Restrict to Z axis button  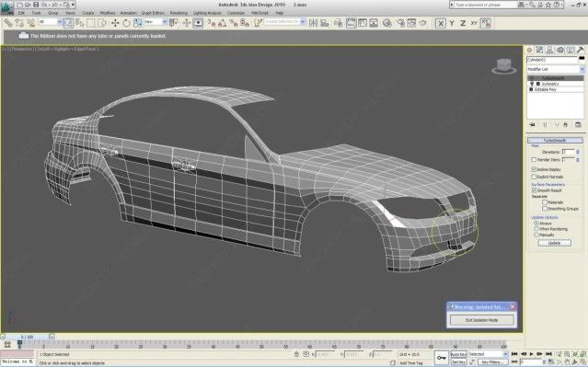pyautogui.click(x=463, y=23)
